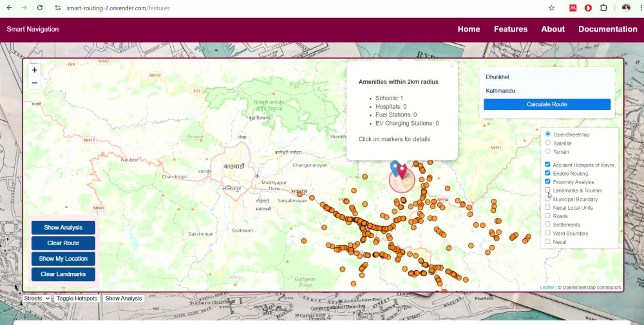Image resolution: width=644 pixels, height=325 pixels.
Task: Click the Smart Navigation brand title
Action: 33,29
